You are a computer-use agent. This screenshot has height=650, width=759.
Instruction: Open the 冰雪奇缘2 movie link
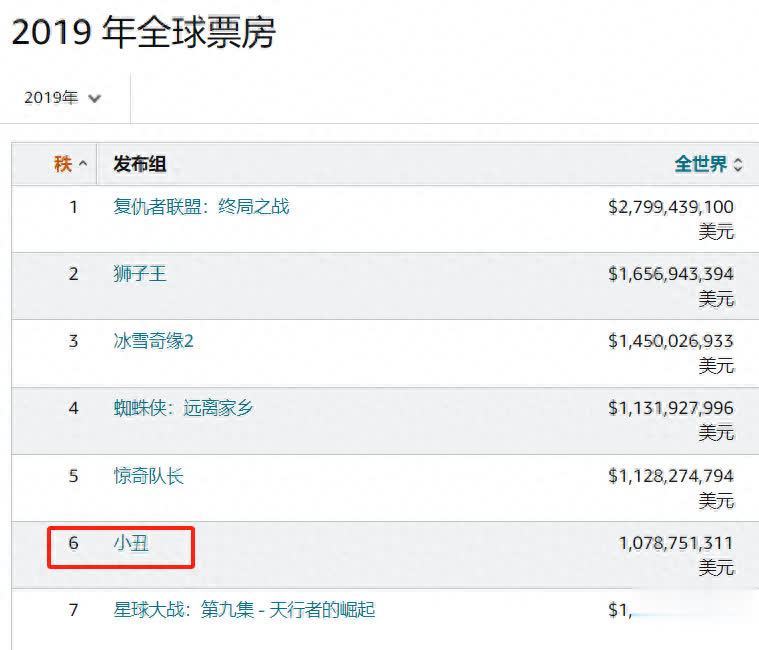click(153, 341)
